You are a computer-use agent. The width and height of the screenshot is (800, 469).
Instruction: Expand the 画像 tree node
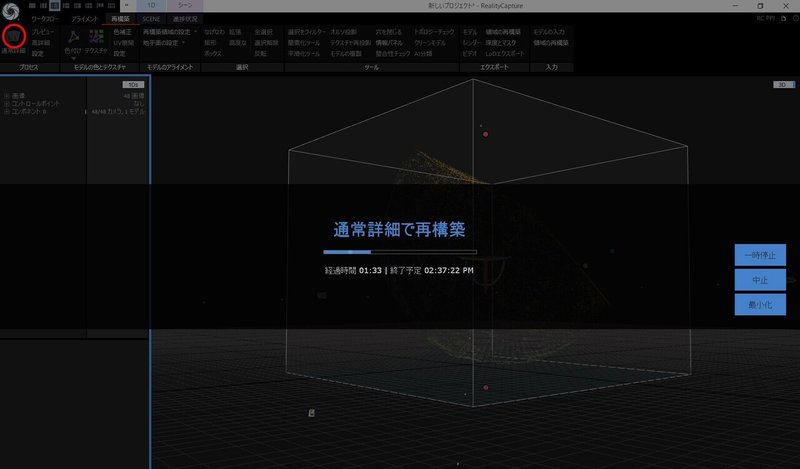pyautogui.click(x=7, y=96)
